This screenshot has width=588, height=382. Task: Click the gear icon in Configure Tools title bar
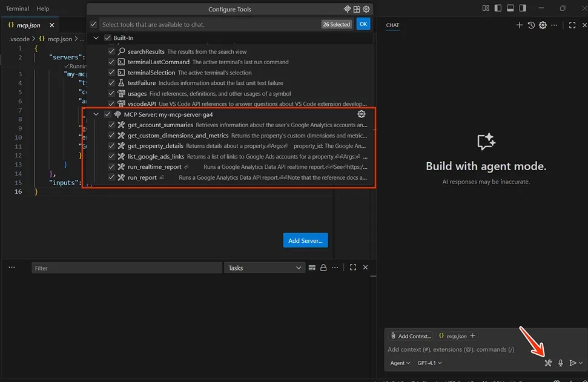tap(366, 9)
